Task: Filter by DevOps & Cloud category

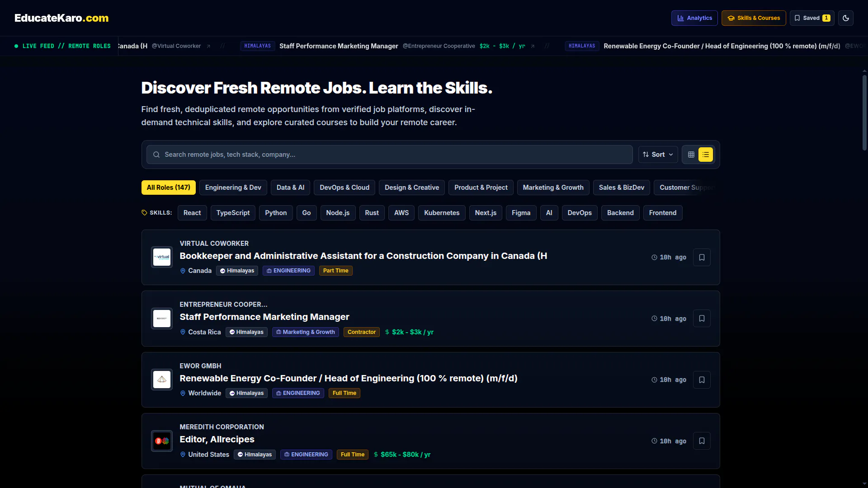Action: pyautogui.click(x=344, y=188)
